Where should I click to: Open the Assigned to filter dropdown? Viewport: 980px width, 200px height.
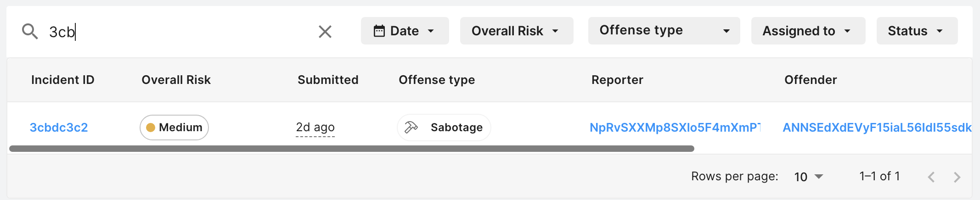point(808,31)
